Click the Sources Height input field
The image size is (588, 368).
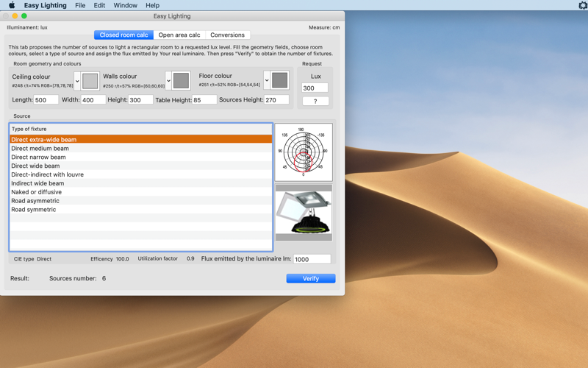click(x=277, y=100)
